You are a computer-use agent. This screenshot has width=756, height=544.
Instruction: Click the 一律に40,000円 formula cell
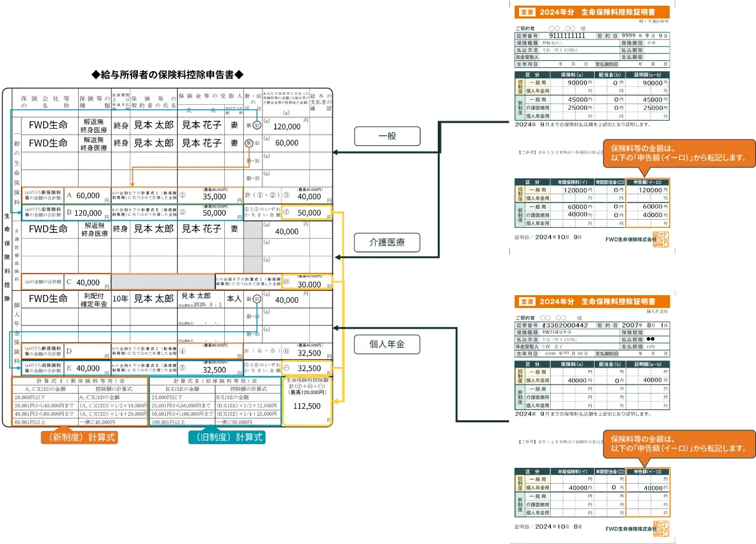click(x=98, y=422)
